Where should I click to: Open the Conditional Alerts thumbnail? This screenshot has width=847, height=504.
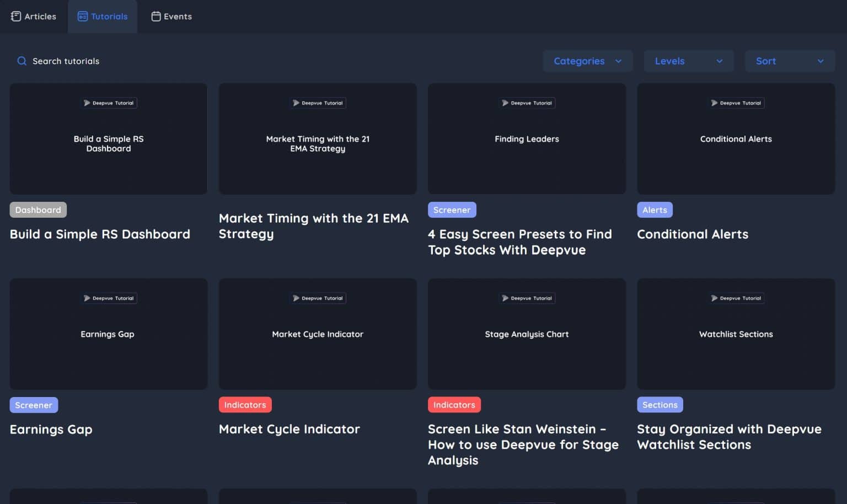click(736, 139)
